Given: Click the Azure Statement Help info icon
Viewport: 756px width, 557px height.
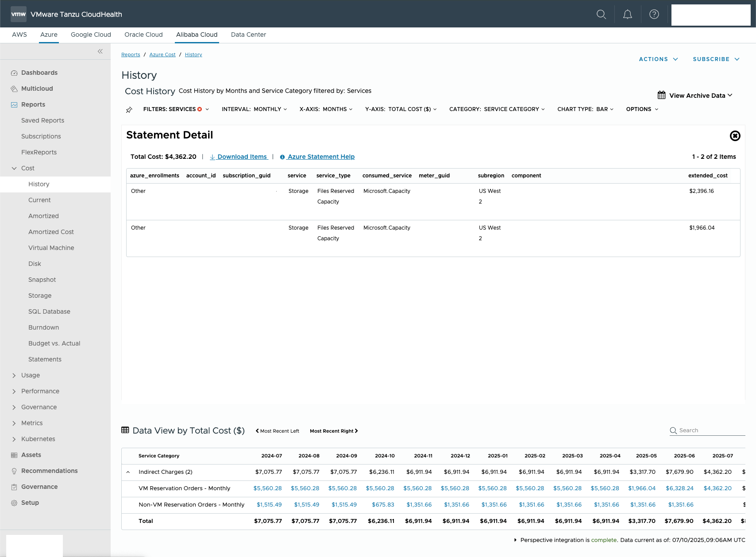Looking at the screenshot, I should coord(282,157).
